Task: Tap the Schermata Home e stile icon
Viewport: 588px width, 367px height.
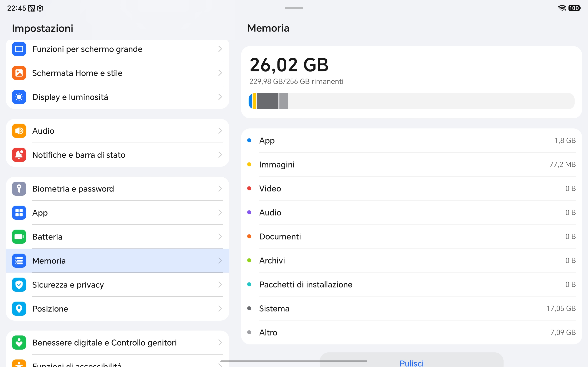Action: (x=19, y=73)
